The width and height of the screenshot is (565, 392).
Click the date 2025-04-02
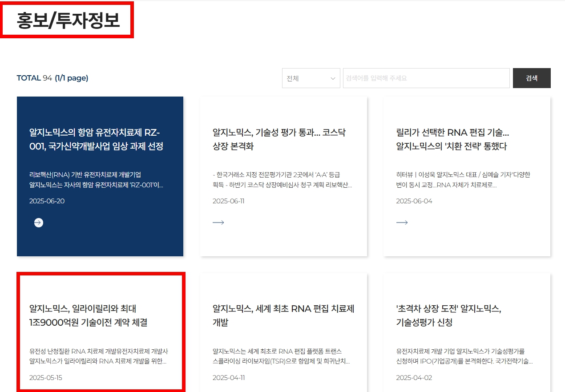[x=414, y=378]
